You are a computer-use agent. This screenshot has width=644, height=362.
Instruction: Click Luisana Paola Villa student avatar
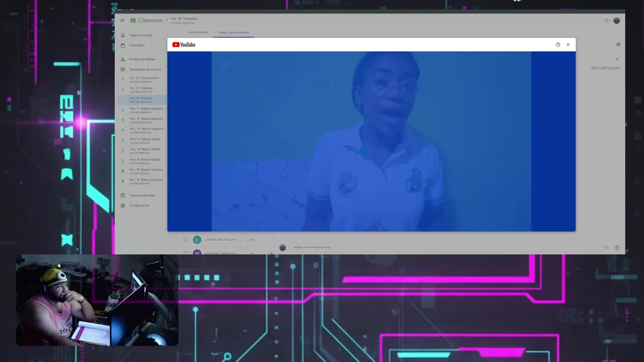[x=197, y=240]
